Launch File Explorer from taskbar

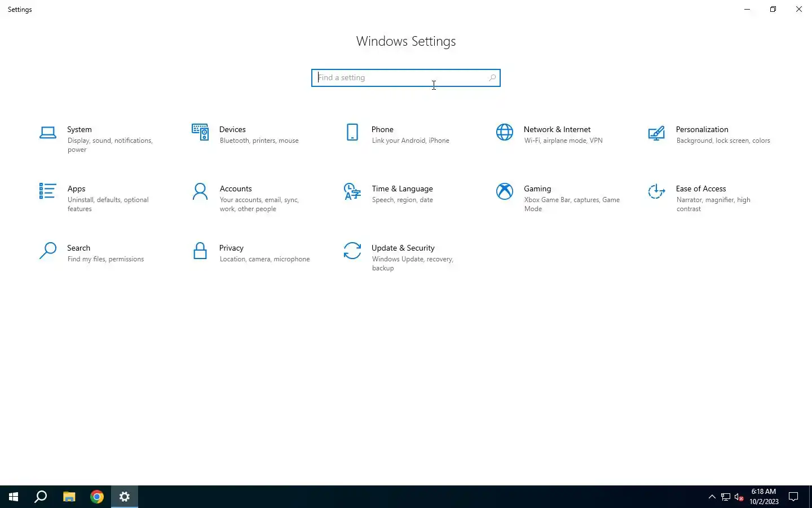click(69, 497)
